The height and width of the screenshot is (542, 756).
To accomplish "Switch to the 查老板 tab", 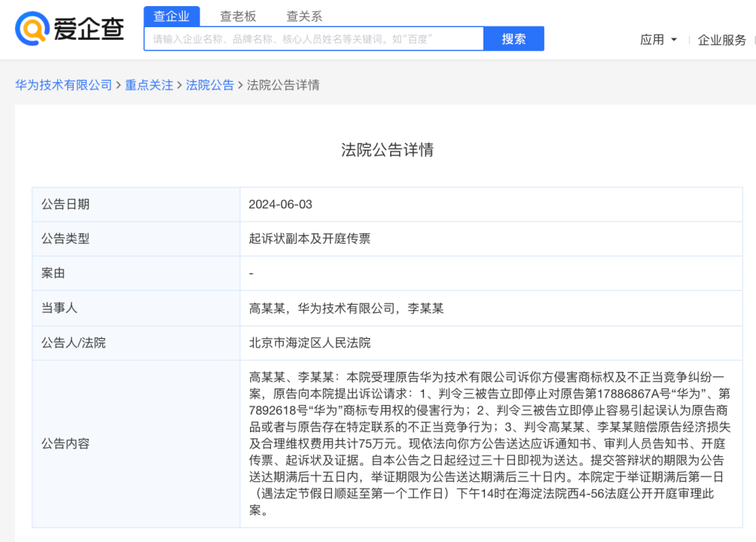I will click(238, 17).
